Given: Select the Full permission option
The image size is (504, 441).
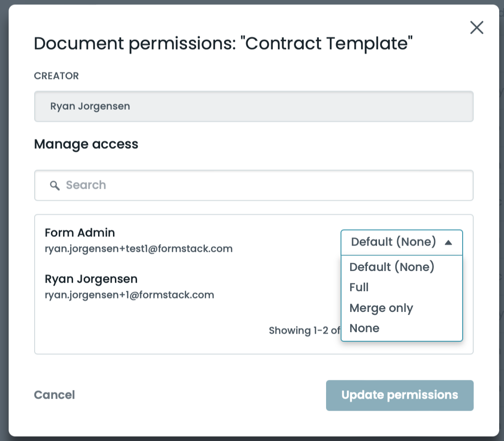Looking at the screenshot, I should coord(359,287).
